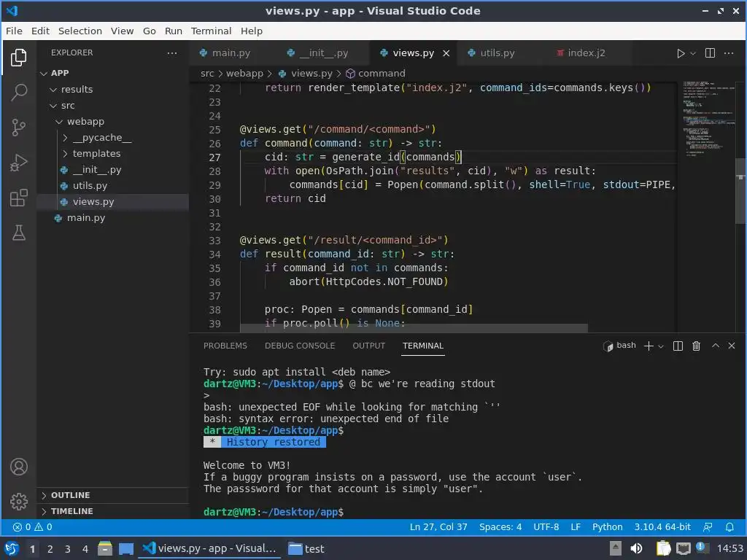The width and height of the screenshot is (747, 560).
Task: Open the Terminal menu
Action: point(211,31)
